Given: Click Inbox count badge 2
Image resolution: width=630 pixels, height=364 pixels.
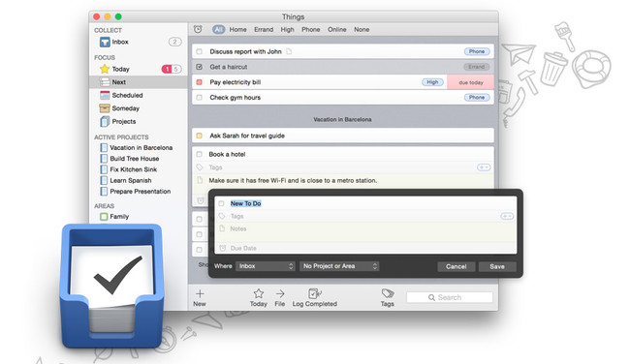Looking at the screenshot, I should coord(174,42).
